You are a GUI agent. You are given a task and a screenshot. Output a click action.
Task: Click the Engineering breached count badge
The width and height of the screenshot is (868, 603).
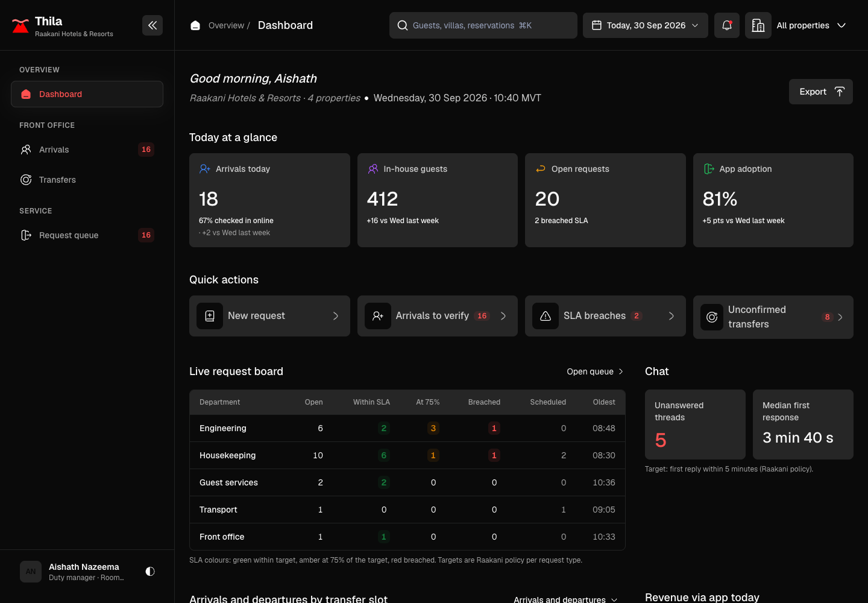pos(494,428)
